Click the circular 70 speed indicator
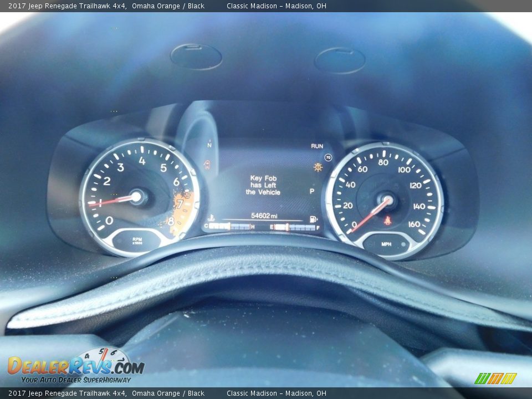The image size is (532, 399). tap(328, 158)
